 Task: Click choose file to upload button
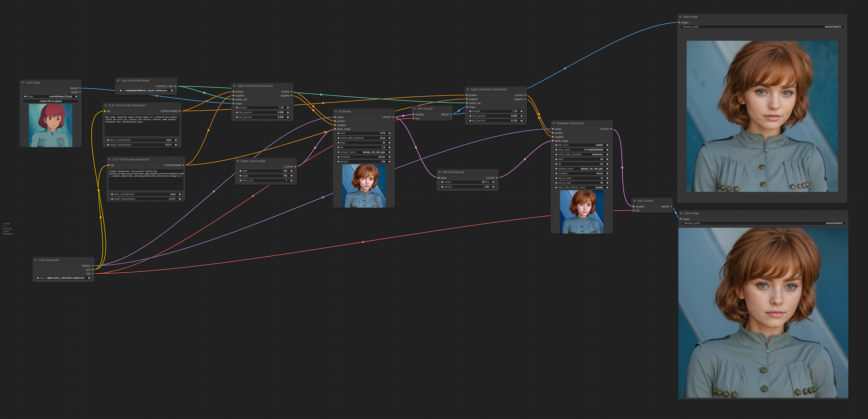51,101
